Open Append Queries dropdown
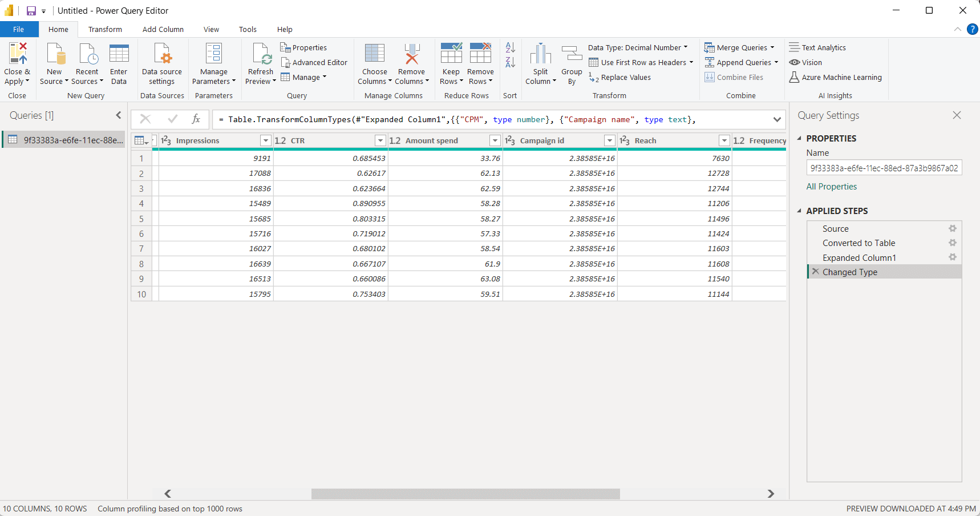The height and width of the screenshot is (516, 980). (742, 62)
